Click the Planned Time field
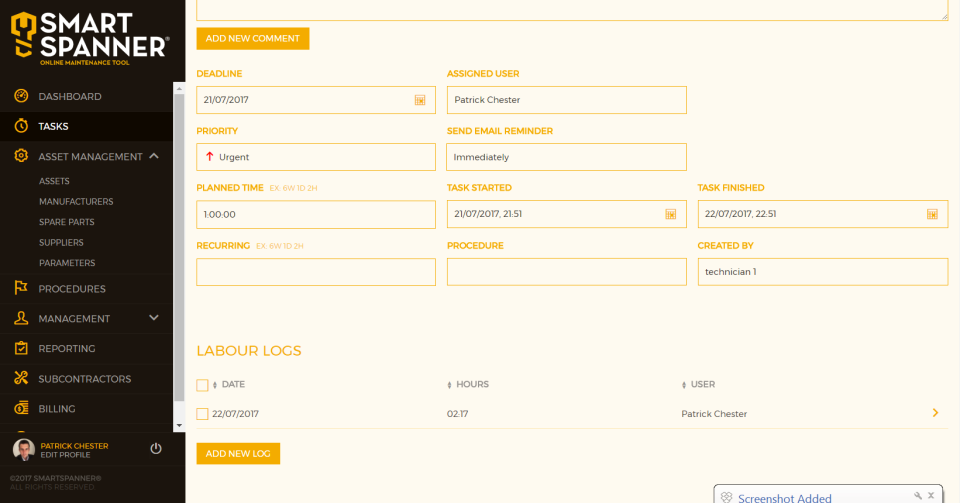Screen dimensions: 960x503 (x=316, y=215)
